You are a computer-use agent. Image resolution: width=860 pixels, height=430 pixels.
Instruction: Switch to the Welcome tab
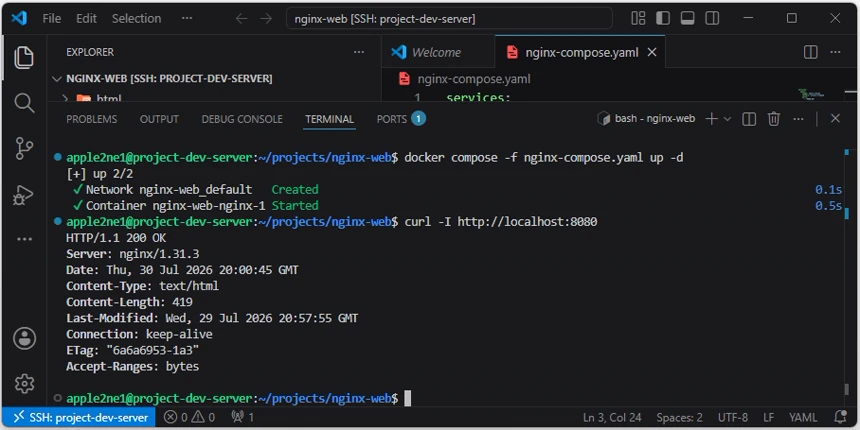(438, 52)
